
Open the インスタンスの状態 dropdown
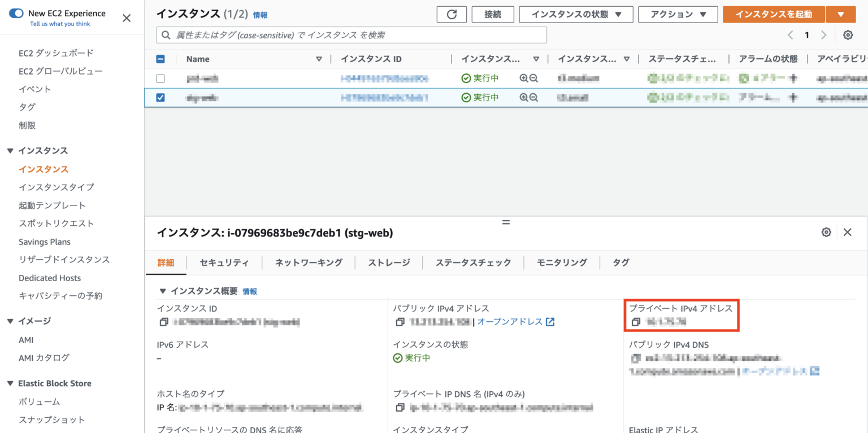tap(576, 14)
